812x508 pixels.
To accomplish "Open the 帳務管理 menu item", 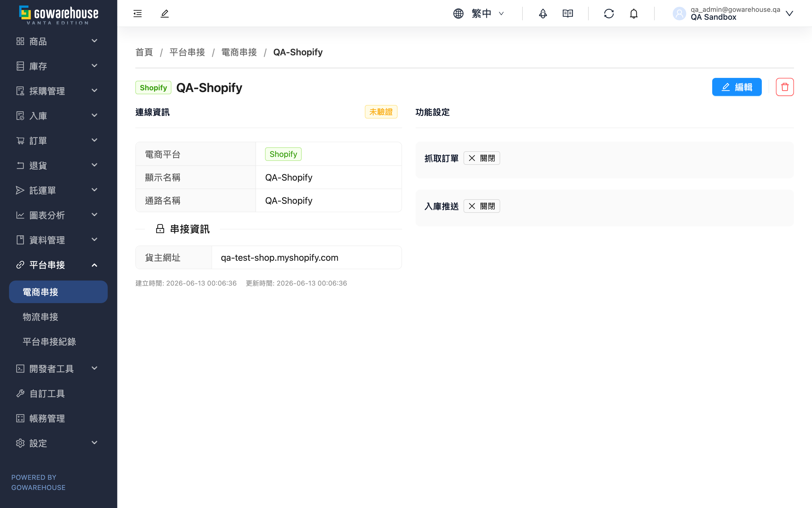I will pos(58,418).
